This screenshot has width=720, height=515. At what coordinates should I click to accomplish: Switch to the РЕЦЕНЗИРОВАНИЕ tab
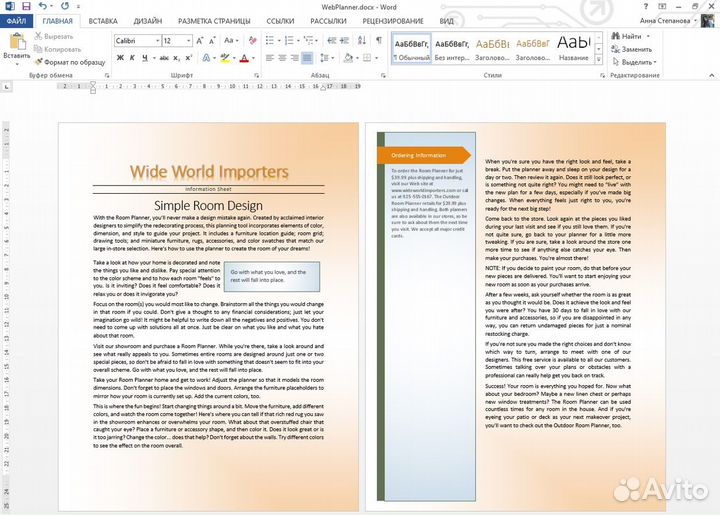click(393, 21)
